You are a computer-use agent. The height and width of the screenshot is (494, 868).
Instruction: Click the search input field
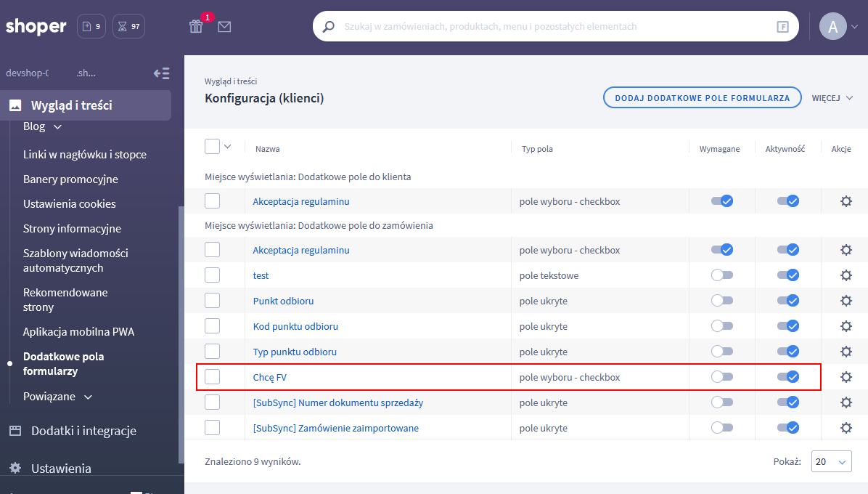(x=556, y=26)
